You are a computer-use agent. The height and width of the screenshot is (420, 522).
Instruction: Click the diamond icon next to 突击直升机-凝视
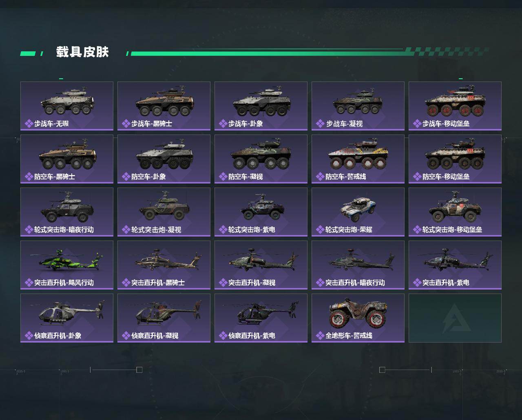[x=223, y=283]
